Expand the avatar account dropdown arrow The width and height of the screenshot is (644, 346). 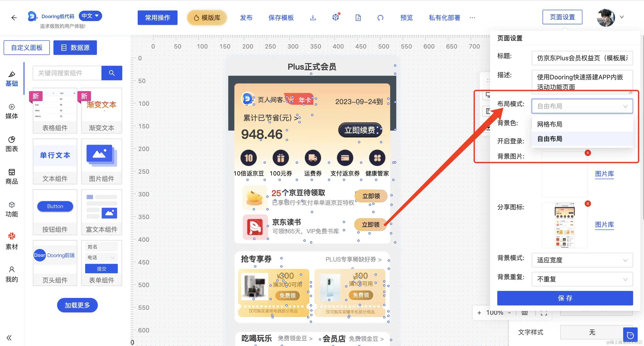coord(622,17)
